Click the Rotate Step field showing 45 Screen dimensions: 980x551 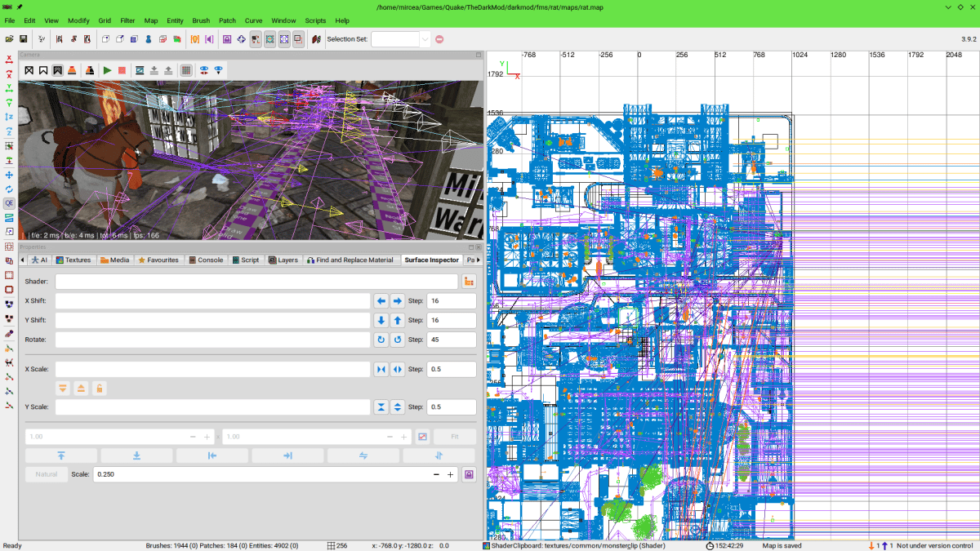pos(452,340)
